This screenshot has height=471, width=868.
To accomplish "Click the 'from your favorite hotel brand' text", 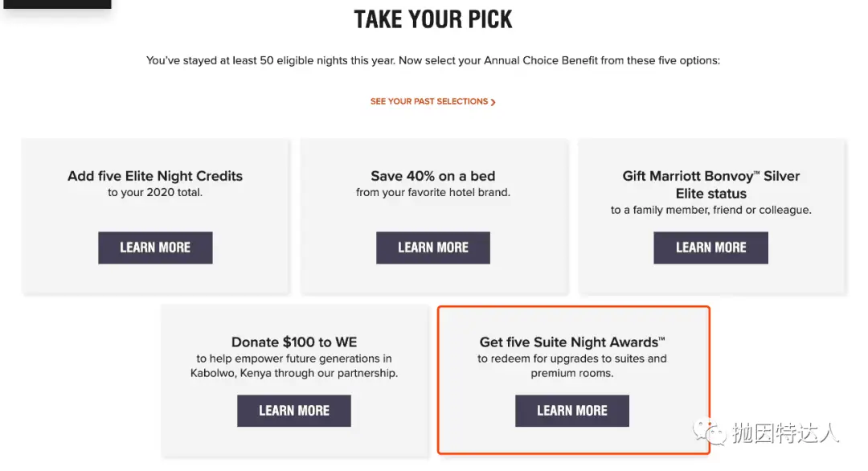I will coord(433,193).
